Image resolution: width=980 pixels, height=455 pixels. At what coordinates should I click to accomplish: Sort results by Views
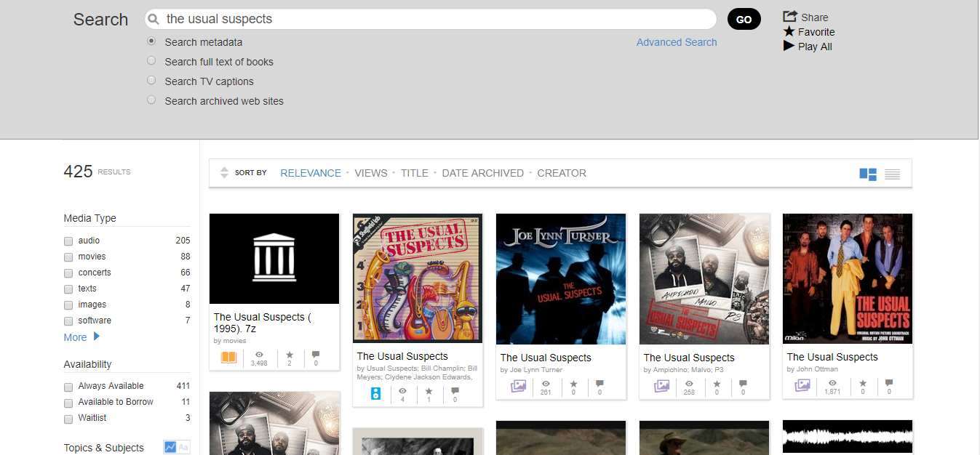[x=370, y=173]
